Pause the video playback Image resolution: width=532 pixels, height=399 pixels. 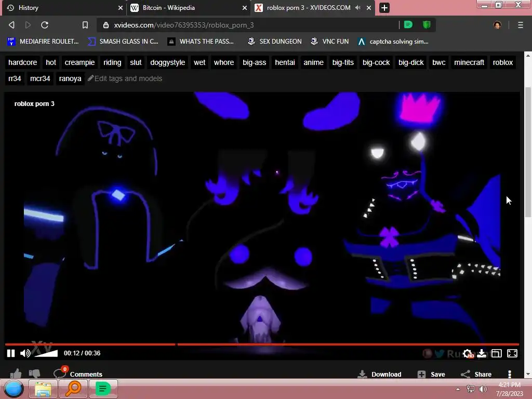pyautogui.click(x=11, y=353)
